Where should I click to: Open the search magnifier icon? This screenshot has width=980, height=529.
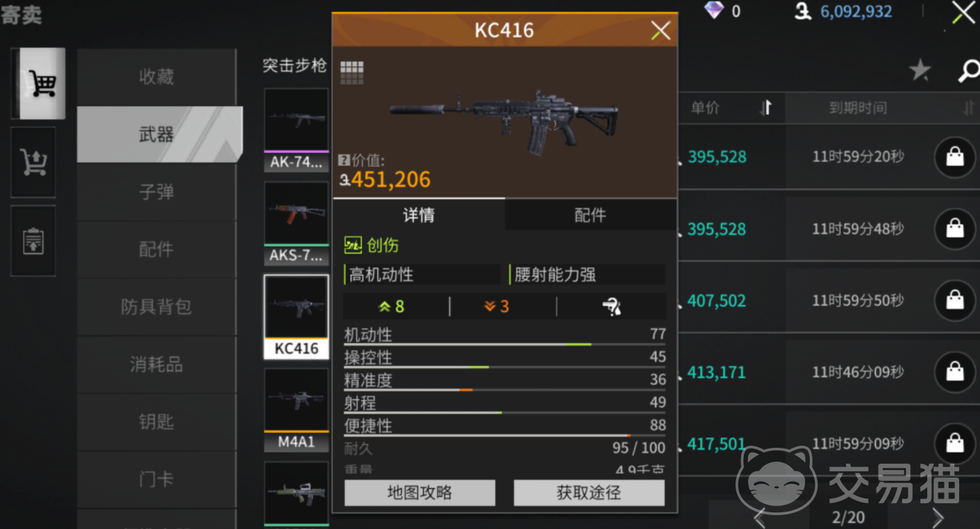tap(968, 70)
